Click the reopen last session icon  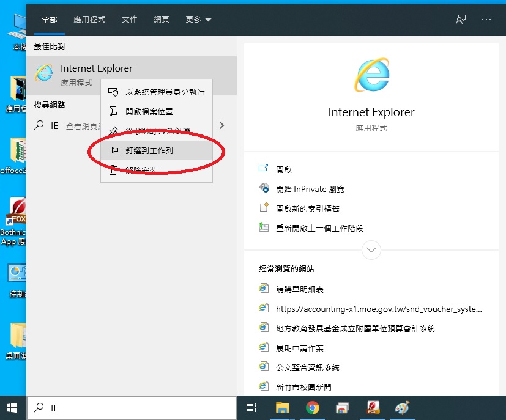click(x=264, y=227)
